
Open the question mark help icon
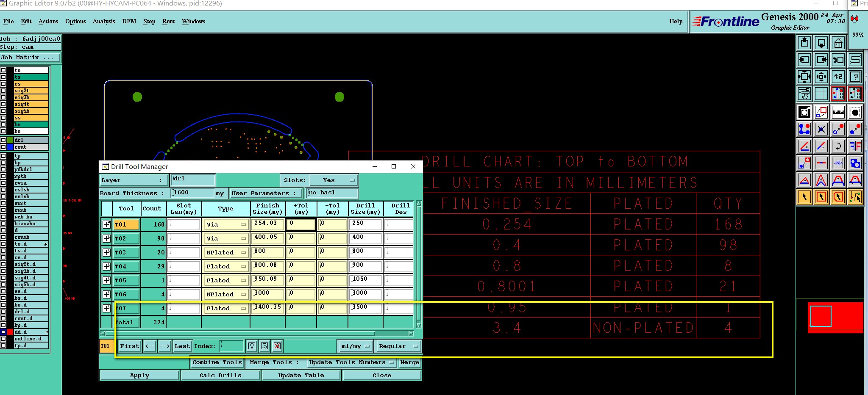[855, 77]
